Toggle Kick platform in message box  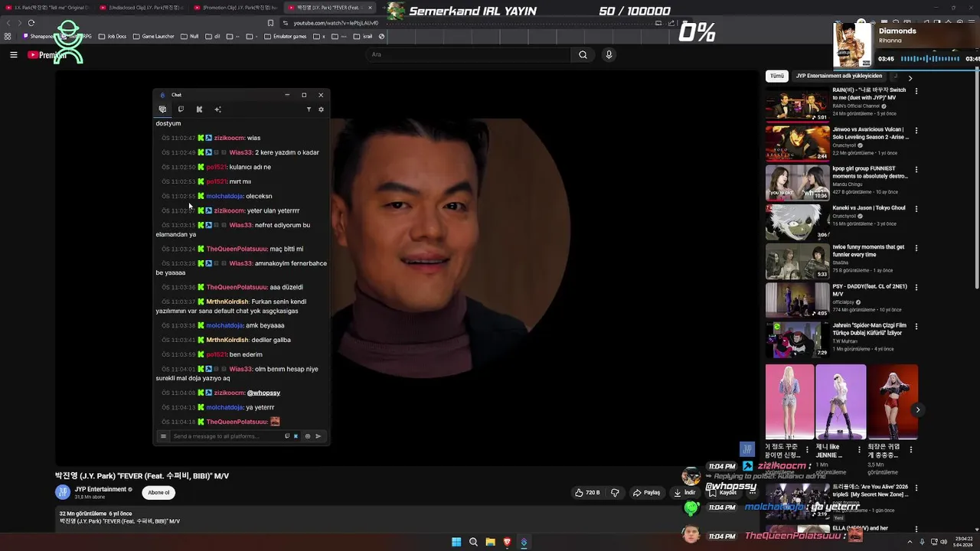tap(296, 436)
